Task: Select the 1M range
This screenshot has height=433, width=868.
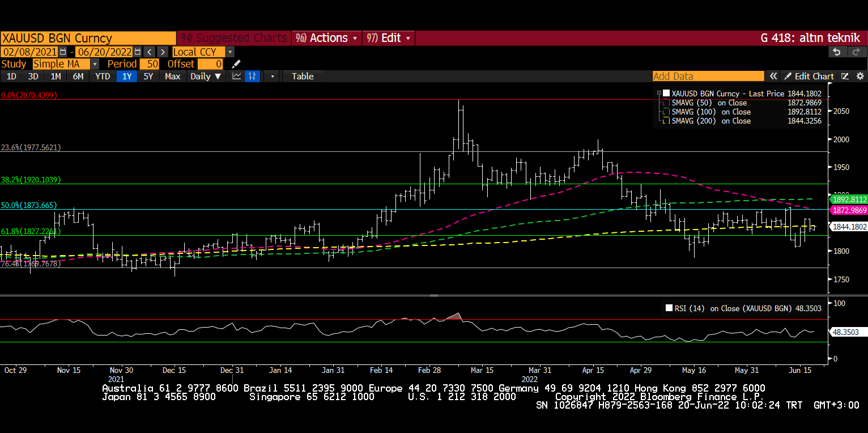Action: coord(56,76)
